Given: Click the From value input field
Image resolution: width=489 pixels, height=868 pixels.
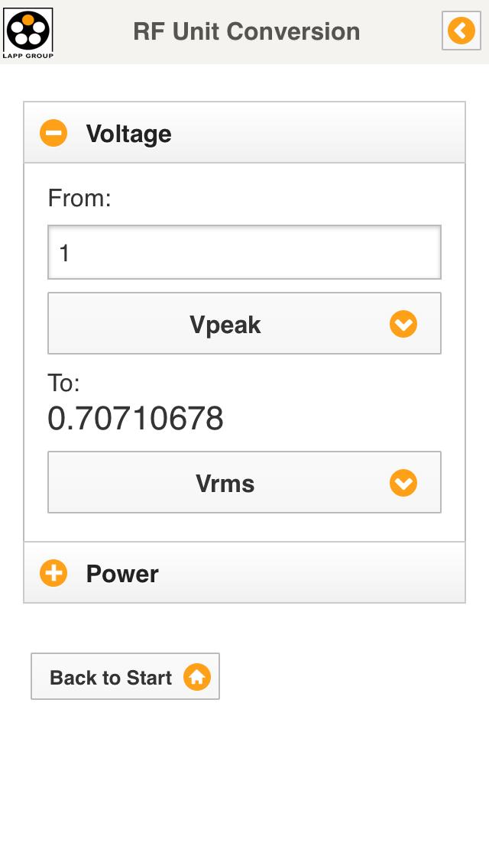Looking at the screenshot, I should click(x=244, y=252).
